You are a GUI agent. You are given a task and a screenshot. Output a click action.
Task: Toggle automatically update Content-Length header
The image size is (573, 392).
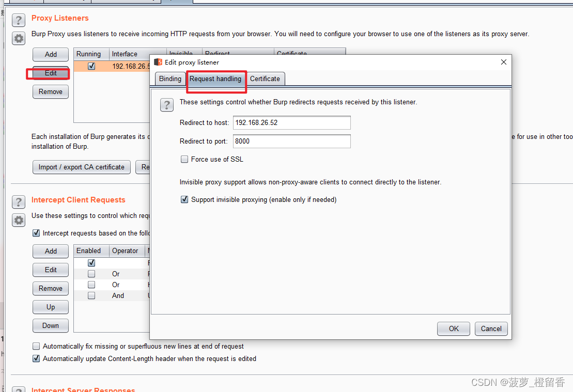tap(36, 359)
